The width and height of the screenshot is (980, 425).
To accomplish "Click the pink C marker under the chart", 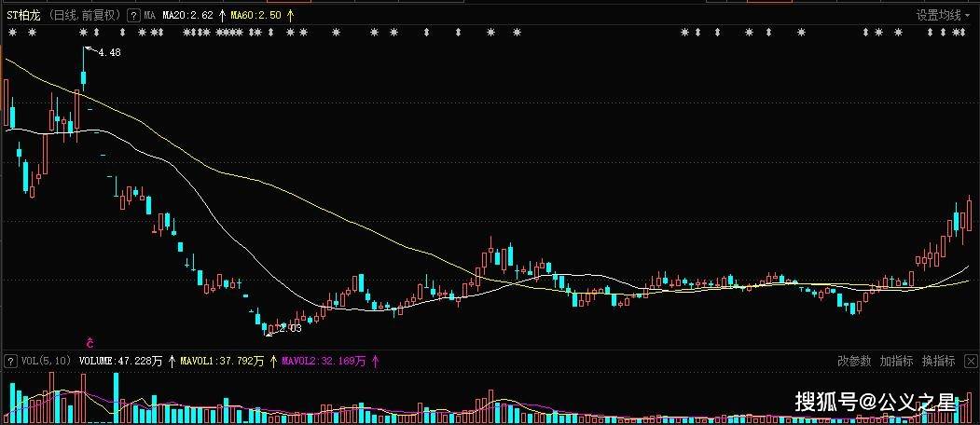I will coord(90,342).
